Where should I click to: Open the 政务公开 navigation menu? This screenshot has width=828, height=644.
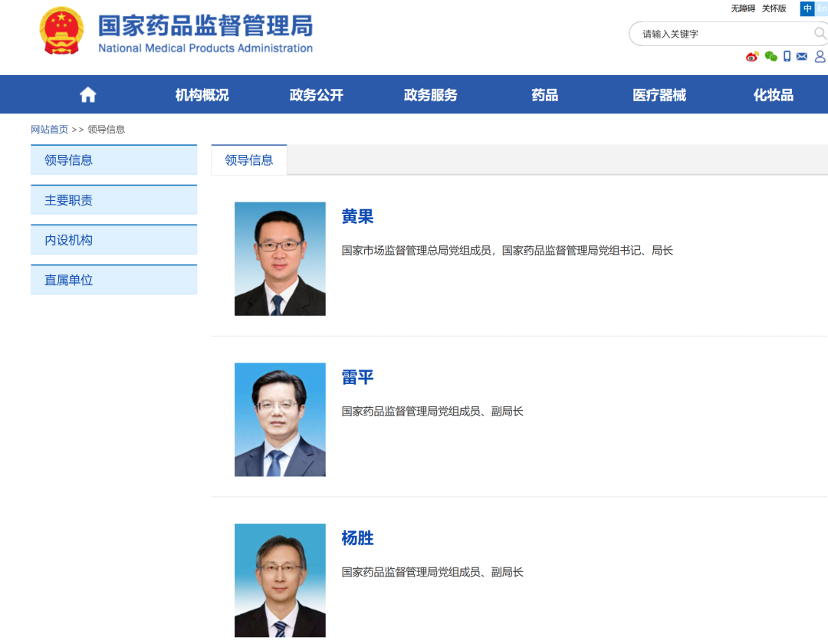click(x=316, y=94)
